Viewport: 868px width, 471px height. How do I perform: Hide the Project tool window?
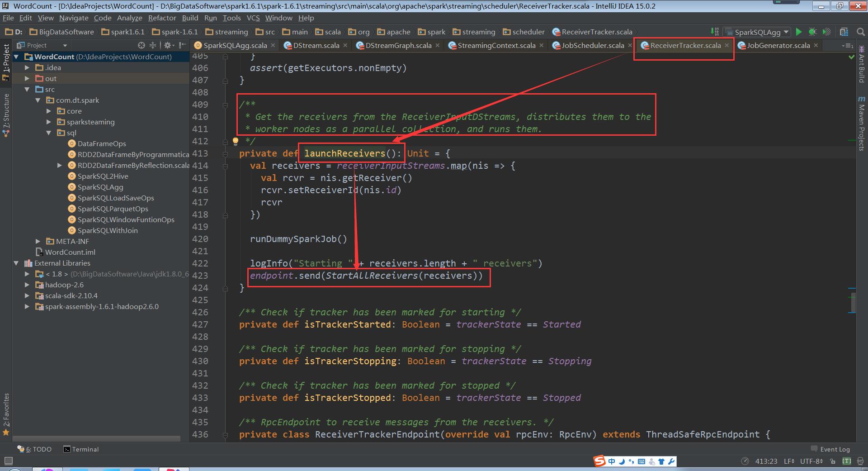pyautogui.click(x=182, y=45)
